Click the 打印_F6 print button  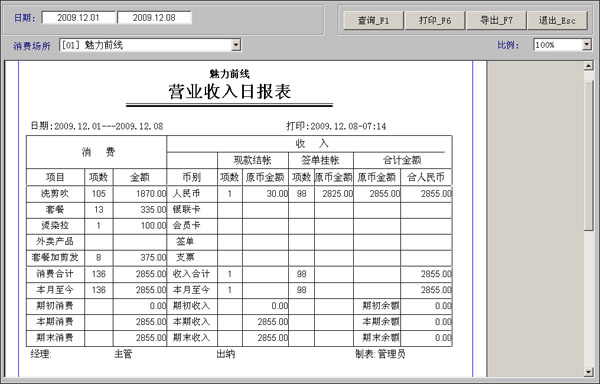[x=435, y=20]
